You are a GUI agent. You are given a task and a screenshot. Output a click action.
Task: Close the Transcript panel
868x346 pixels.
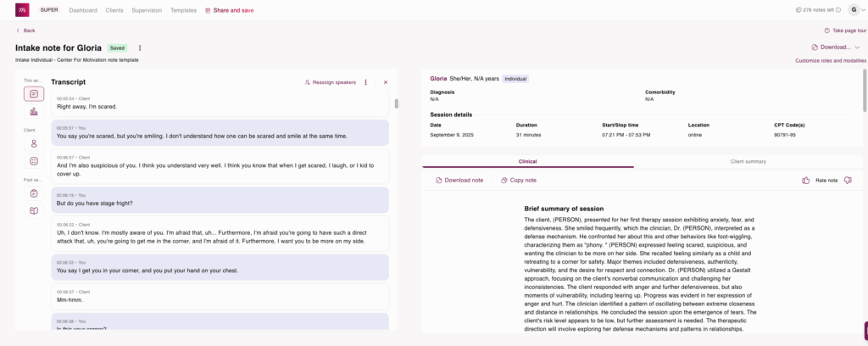pyautogui.click(x=386, y=82)
